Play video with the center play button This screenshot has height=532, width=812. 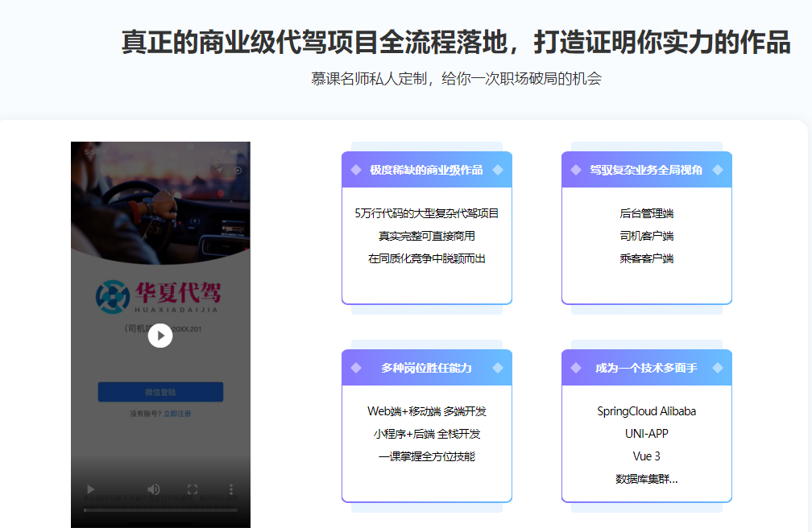point(160,336)
